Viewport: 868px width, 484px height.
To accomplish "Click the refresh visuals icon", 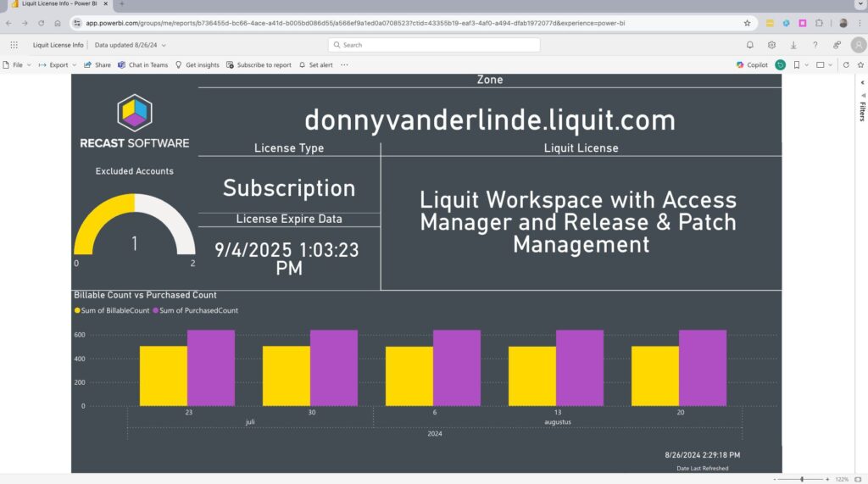I will click(846, 64).
